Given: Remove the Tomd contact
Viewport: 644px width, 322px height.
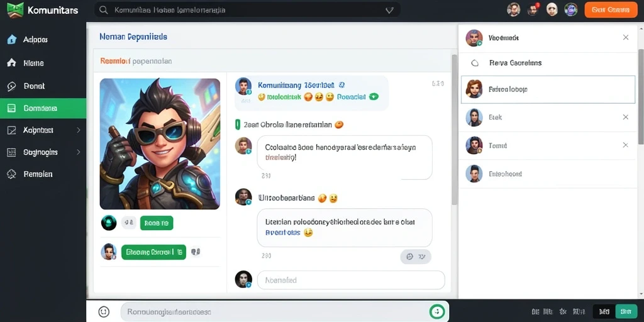Looking at the screenshot, I should point(626,145).
